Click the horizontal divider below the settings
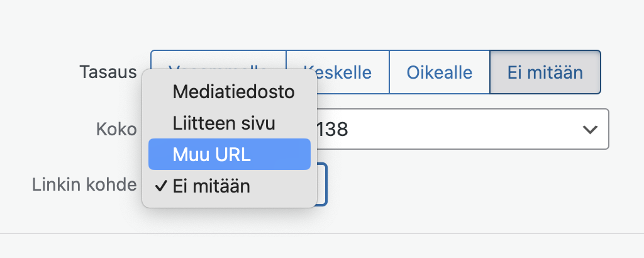 pos(377,233)
